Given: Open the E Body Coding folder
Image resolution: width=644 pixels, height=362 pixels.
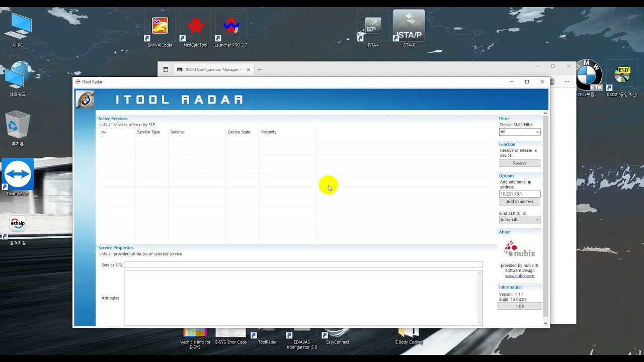Looking at the screenshot, I should [409, 337].
